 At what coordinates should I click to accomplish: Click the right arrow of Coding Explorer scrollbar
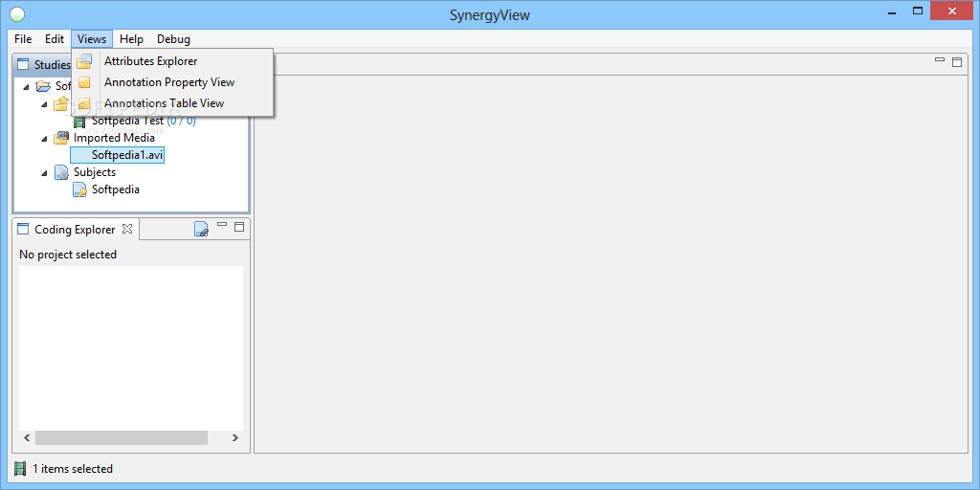(x=235, y=438)
